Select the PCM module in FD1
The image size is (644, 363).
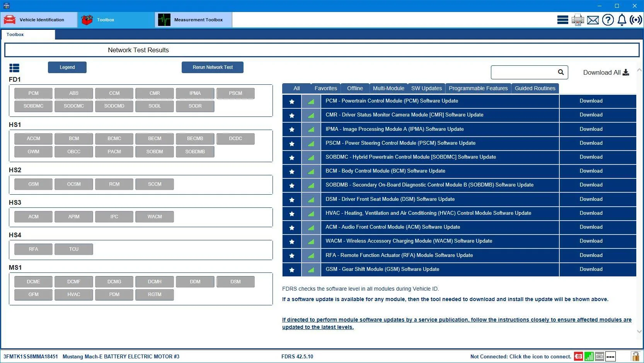point(33,93)
